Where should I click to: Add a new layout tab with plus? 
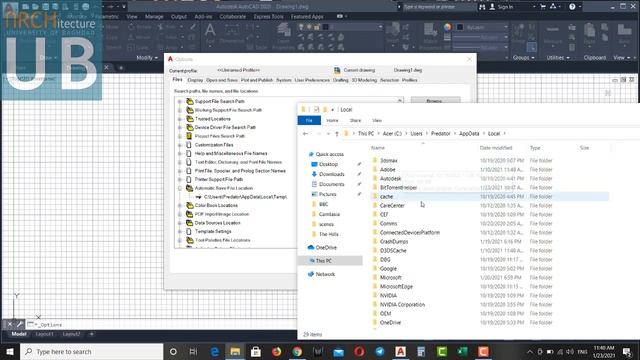[x=91, y=334]
